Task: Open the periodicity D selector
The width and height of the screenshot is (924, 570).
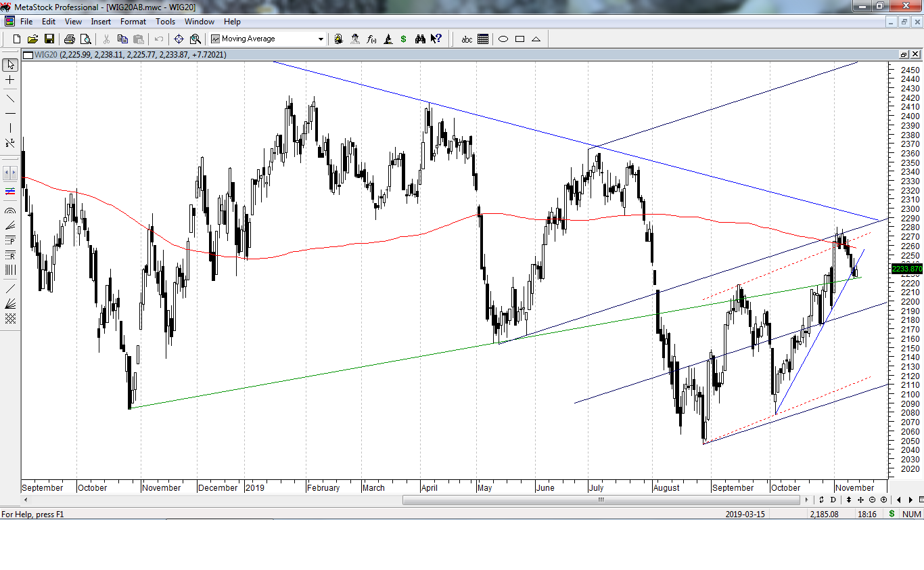Action: coord(833,500)
